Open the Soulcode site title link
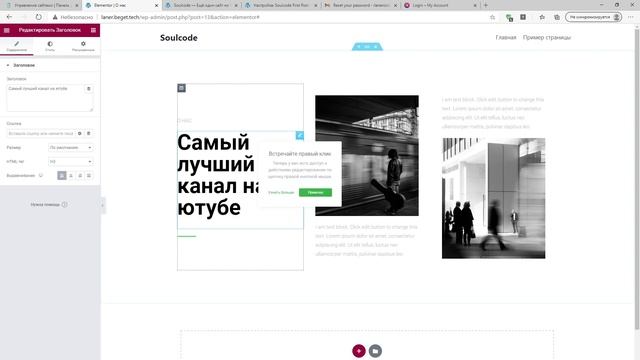This screenshot has height=360, width=640. pyautogui.click(x=179, y=38)
